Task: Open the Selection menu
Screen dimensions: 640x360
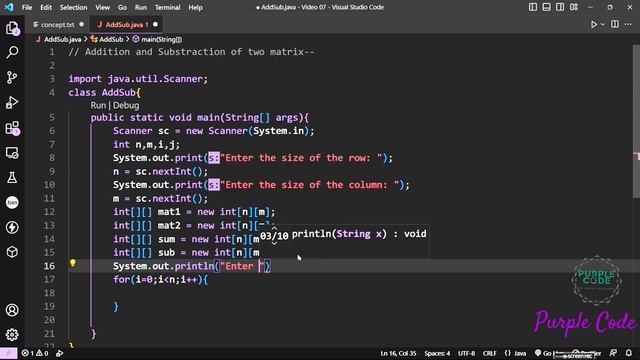Action: click(73, 7)
